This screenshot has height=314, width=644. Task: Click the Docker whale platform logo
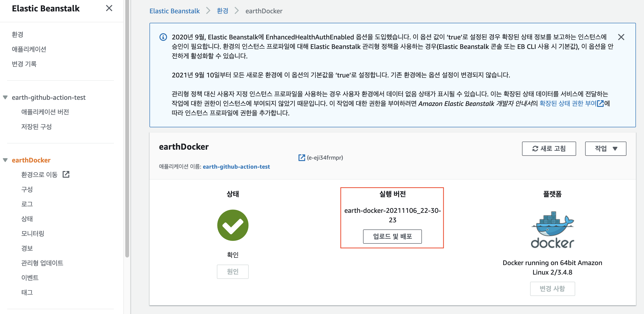coord(552,230)
